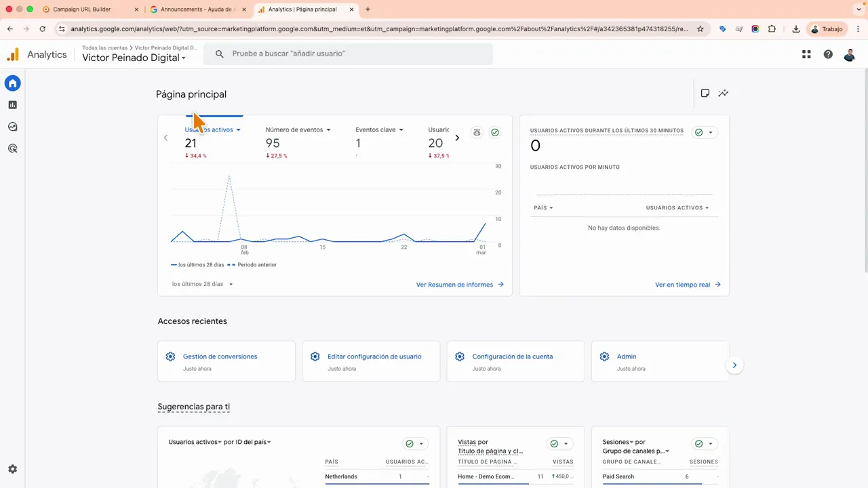Open the help question-mark icon
Image resolution: width=868 pixels, height=488 pixels.
coord(828,54)
